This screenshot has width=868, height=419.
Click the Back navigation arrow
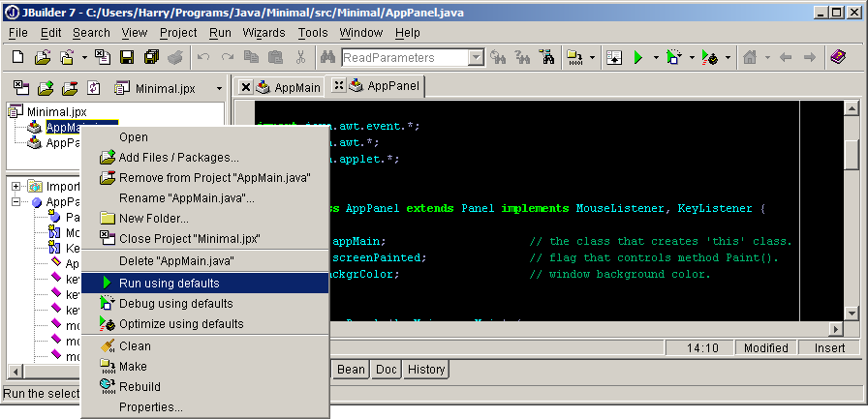pos(786,57)
